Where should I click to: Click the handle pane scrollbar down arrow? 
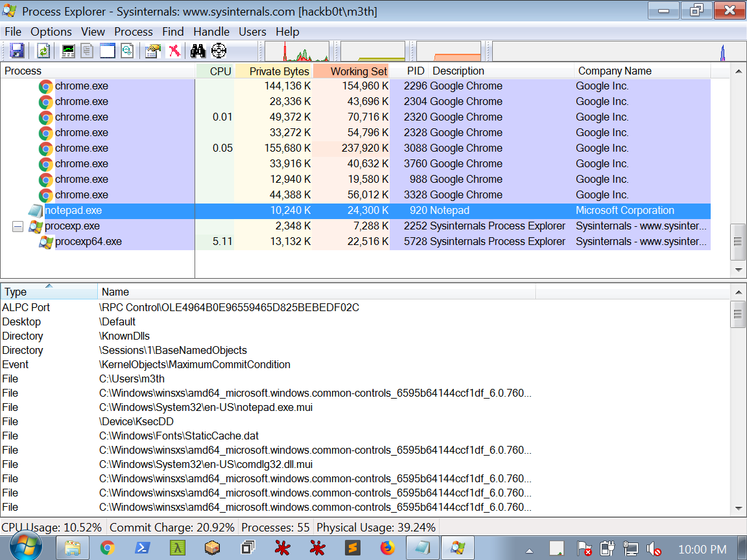coord(739,509)
